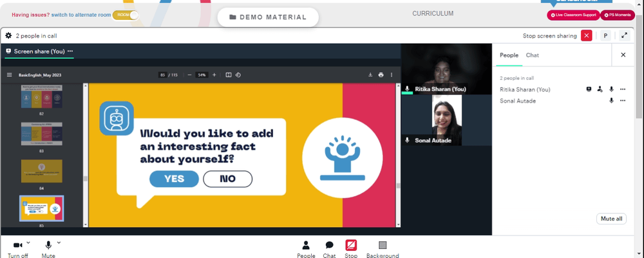Open the CURRICULUM tab
The height and width of the screenshot is (258, 644).
[433, 14]
